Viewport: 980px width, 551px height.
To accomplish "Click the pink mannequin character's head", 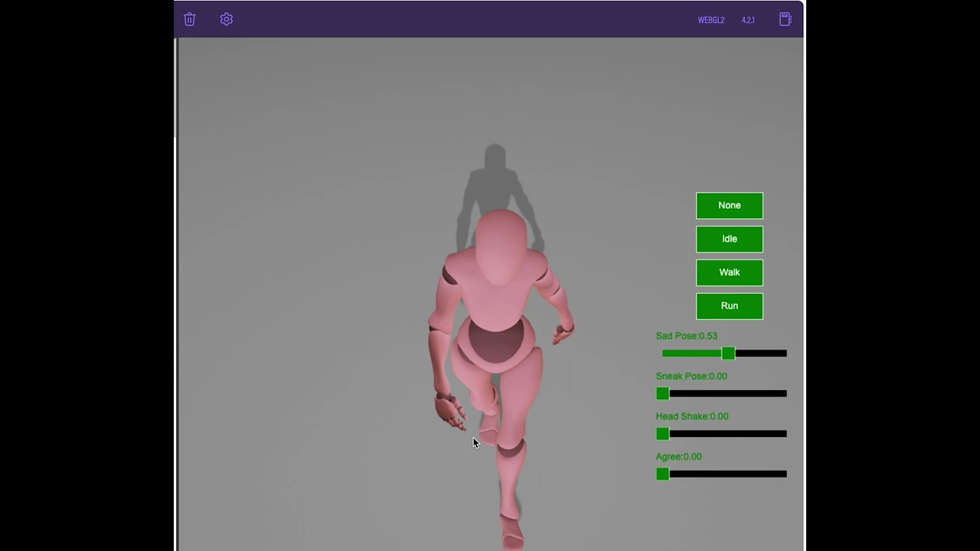I will [x=501, y=246].
